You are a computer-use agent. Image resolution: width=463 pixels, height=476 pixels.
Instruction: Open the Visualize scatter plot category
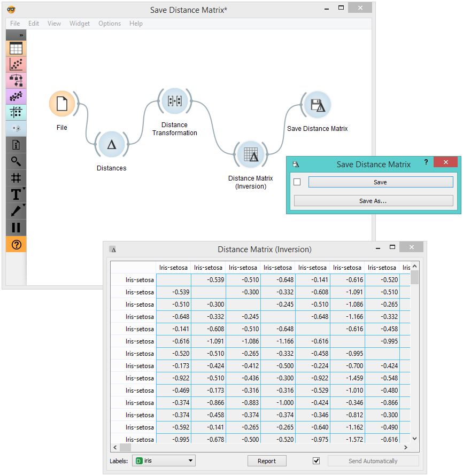(x=16, y=65)
